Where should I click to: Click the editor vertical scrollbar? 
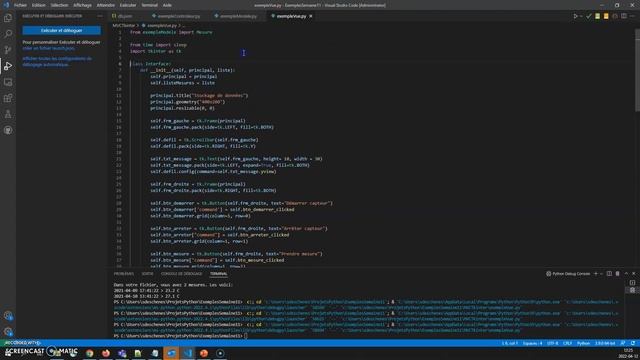[x=638, y=70]
